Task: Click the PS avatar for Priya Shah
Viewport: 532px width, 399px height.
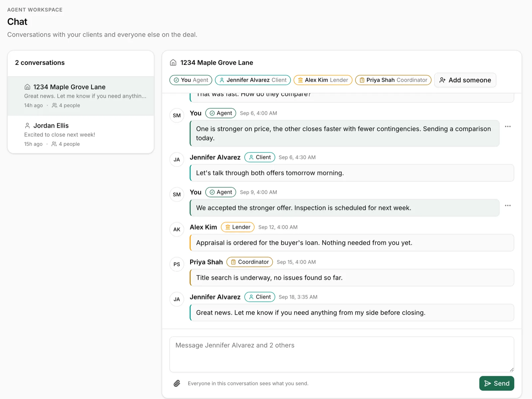Action: (x=177, y=264)
